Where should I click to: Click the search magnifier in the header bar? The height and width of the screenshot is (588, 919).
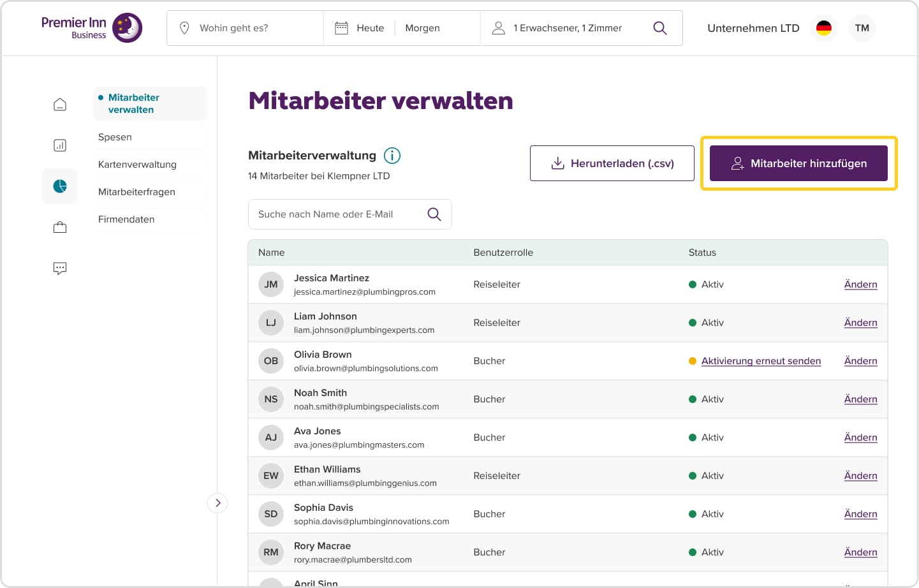(659, 27)
